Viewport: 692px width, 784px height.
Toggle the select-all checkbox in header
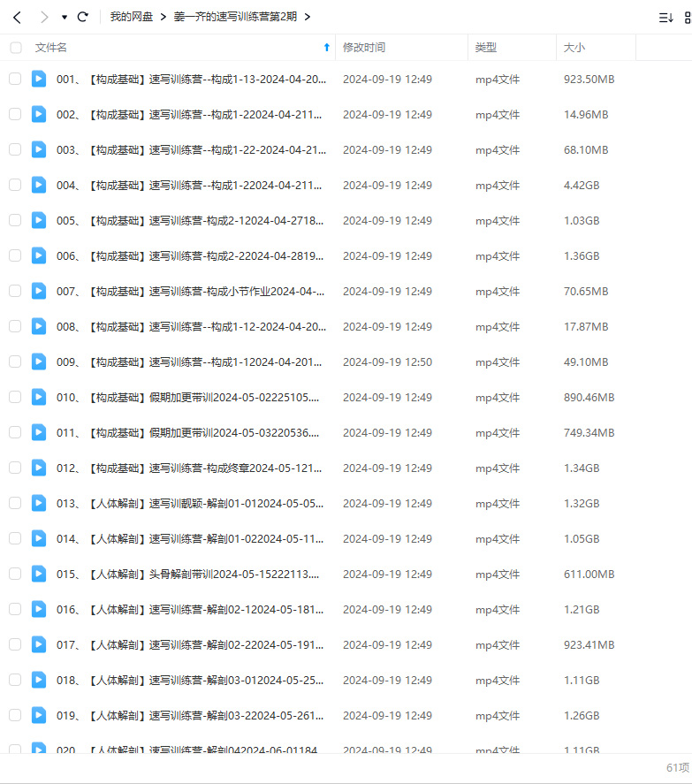(x=15, y=48)
